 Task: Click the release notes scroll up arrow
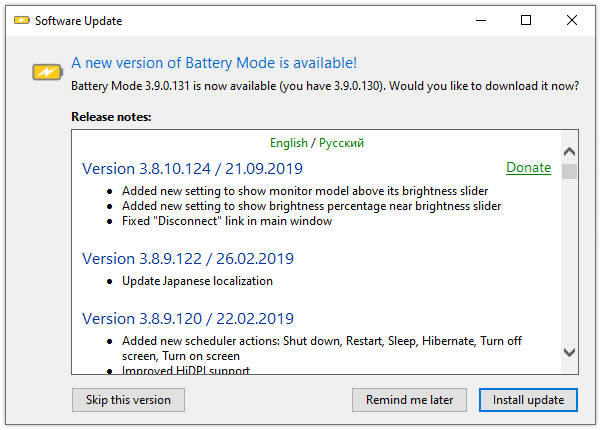click(569, 152)
